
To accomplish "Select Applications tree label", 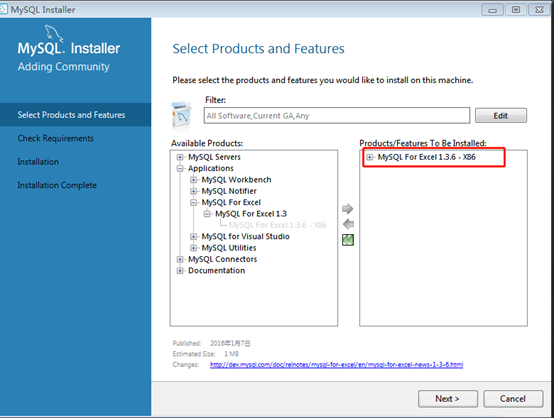I will point(211,168).
